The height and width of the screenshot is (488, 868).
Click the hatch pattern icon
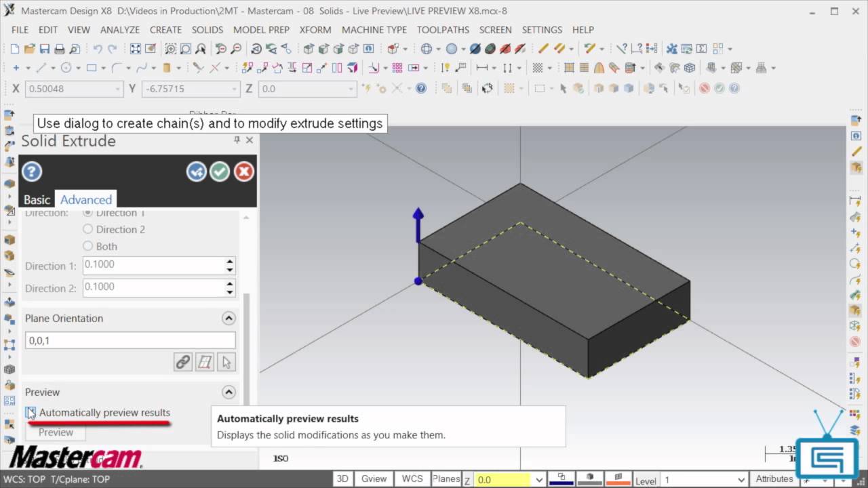pos(537,68)
